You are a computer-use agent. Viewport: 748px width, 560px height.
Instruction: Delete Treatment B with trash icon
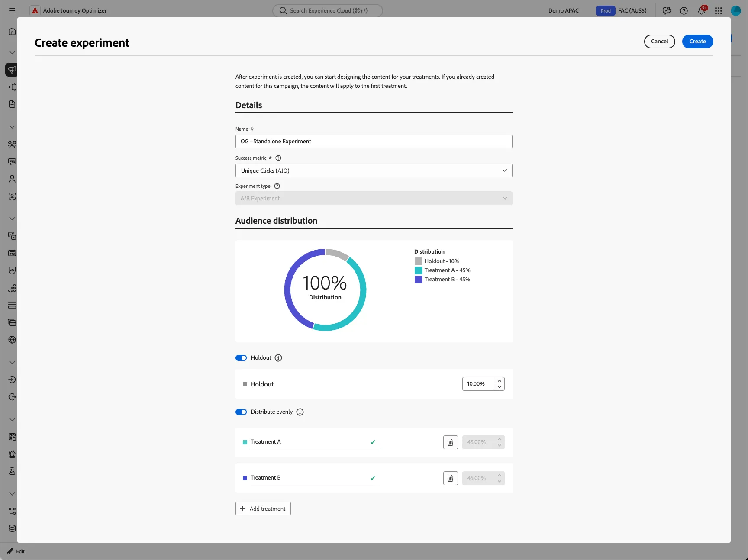coord(451,478)
